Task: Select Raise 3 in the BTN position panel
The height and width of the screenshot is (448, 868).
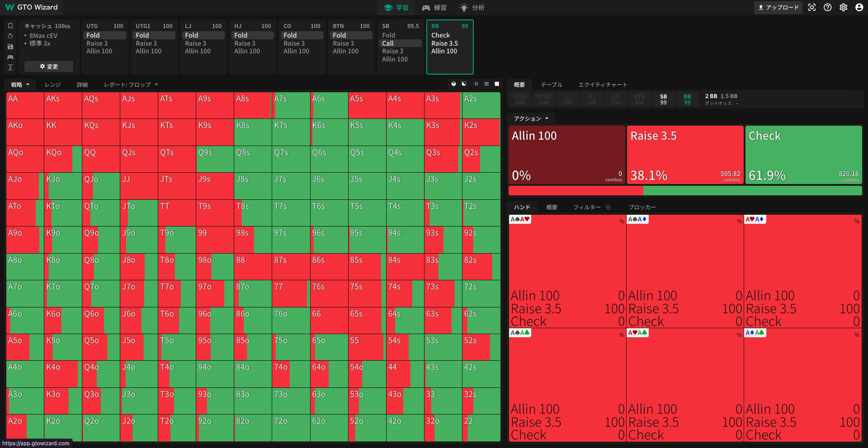Action: pyautogui.click(x=351, y=43)
